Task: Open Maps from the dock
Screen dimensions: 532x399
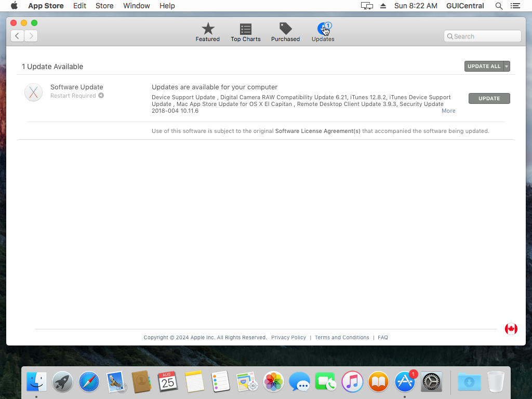Action: 247,382
